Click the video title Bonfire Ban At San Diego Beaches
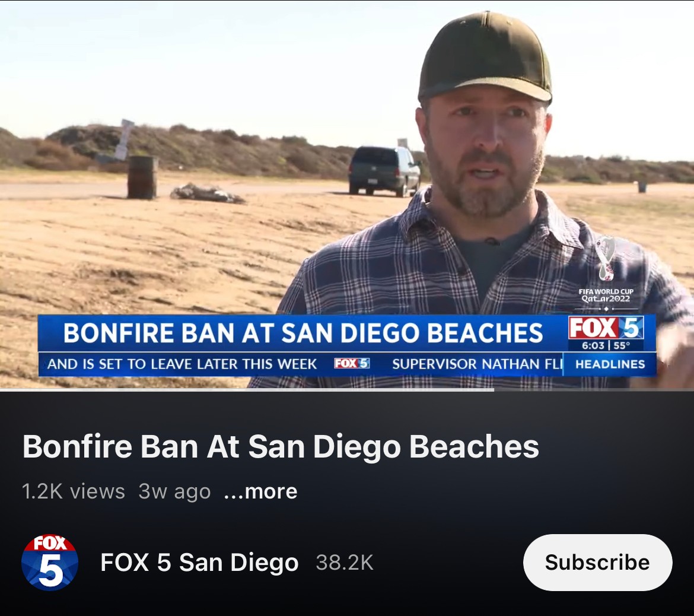This screenshot has width=694, height=616. (x=281, y=446)
